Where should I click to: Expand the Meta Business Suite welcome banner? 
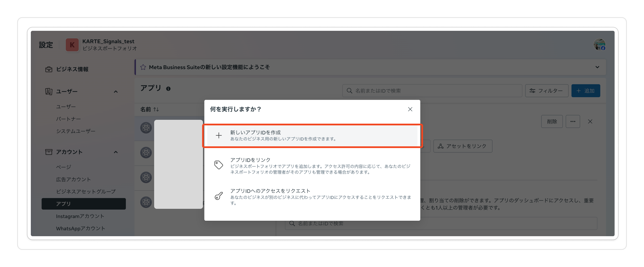(598, 67)
